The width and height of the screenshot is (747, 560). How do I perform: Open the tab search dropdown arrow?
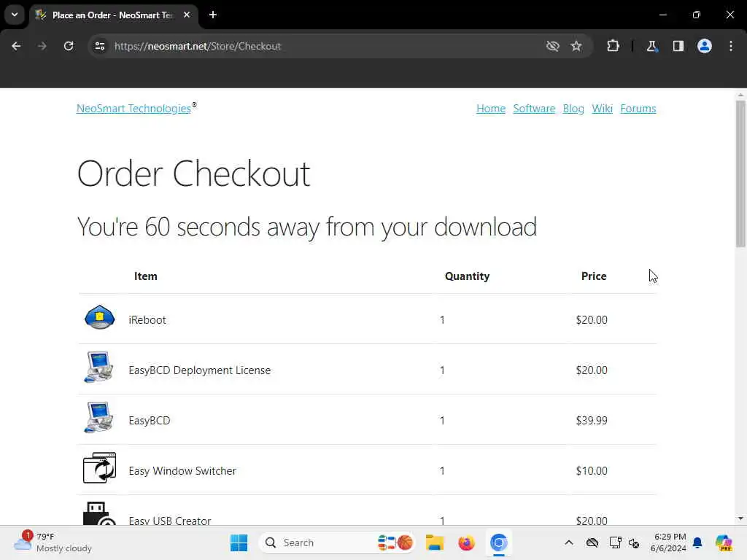point(15,15)
